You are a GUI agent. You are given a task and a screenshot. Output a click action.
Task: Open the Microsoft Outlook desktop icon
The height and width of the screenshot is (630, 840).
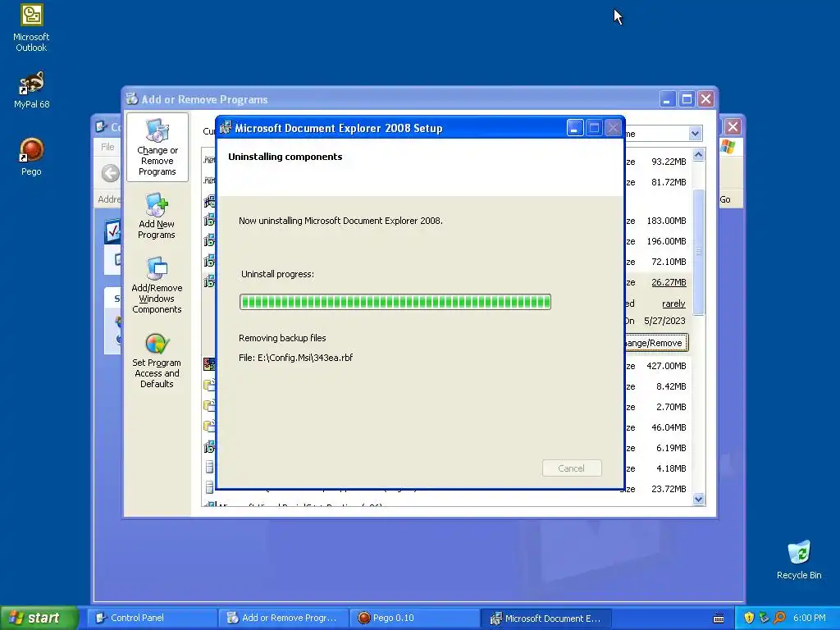point(31,28)
